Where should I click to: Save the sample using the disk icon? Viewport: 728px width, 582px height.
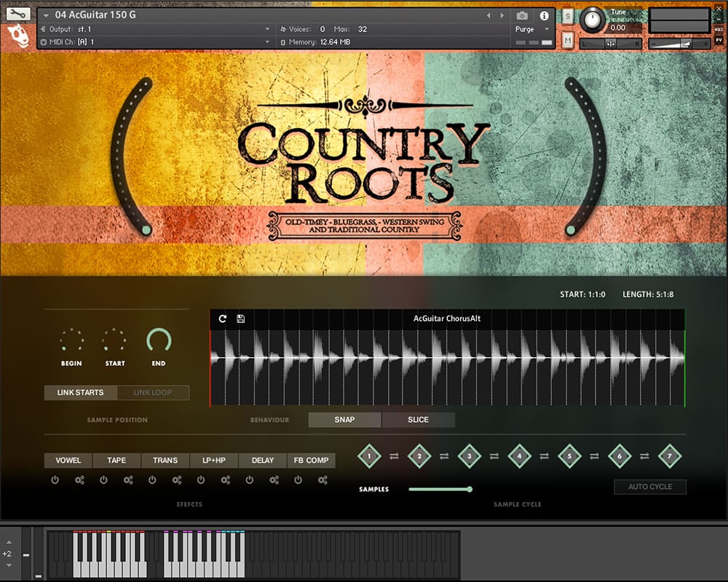241,319
